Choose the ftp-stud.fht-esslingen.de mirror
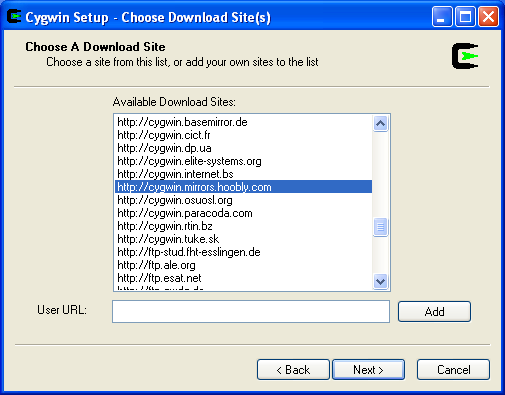This screenshot has height=395, width=505. coord(243,252)
